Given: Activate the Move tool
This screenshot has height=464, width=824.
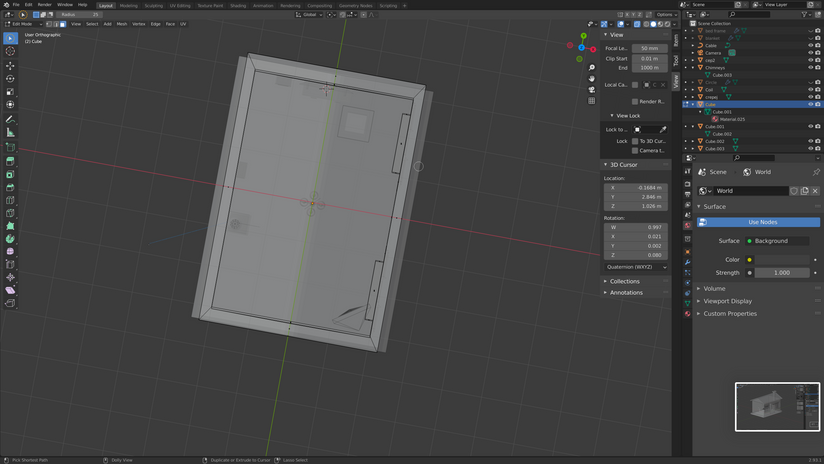Looking at the screenshot, I should (x=10, y=66).
